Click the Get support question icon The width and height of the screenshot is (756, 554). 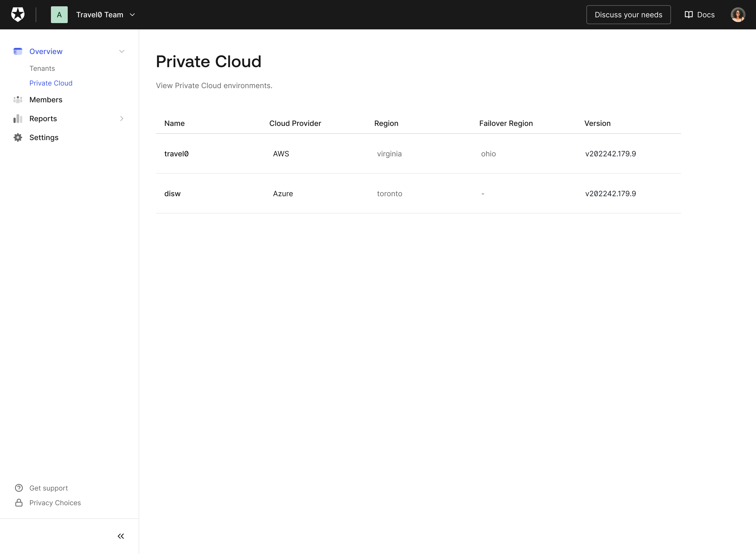[19, 488]
